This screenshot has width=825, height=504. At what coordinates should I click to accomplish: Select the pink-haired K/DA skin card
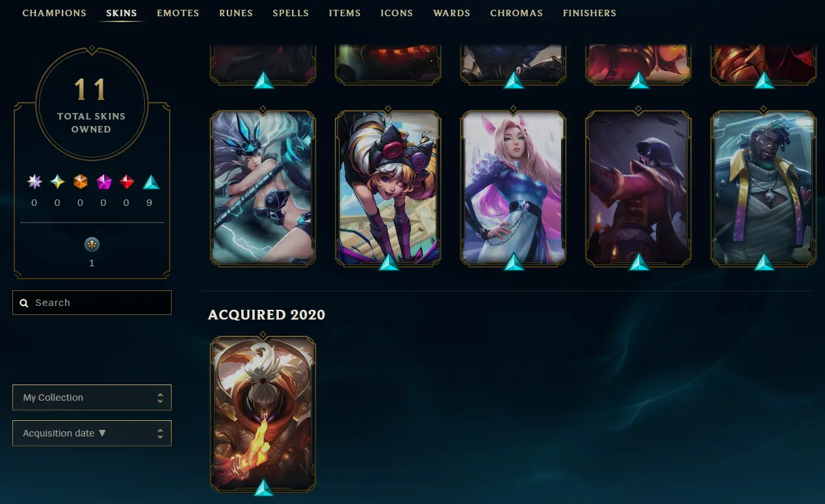click(514, 188)
